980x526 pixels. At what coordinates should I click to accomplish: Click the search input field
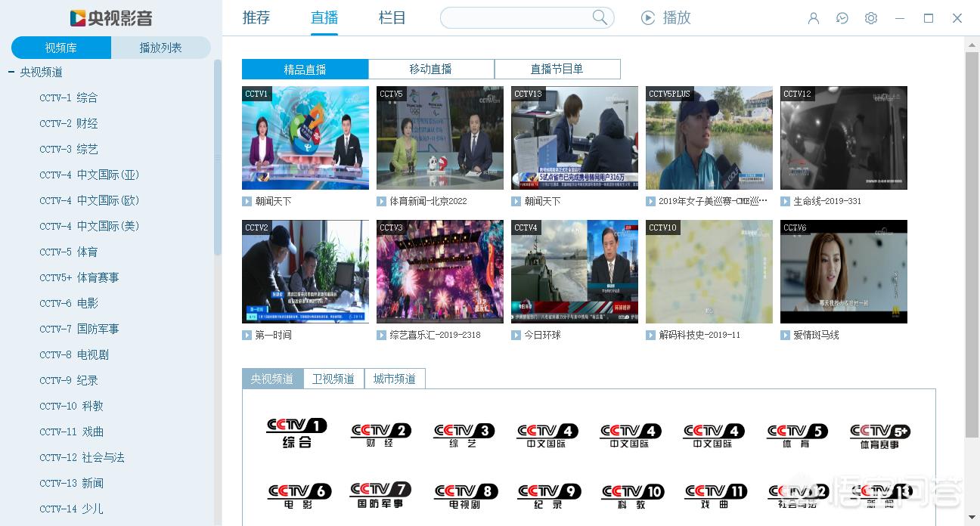tap(516, 18)
